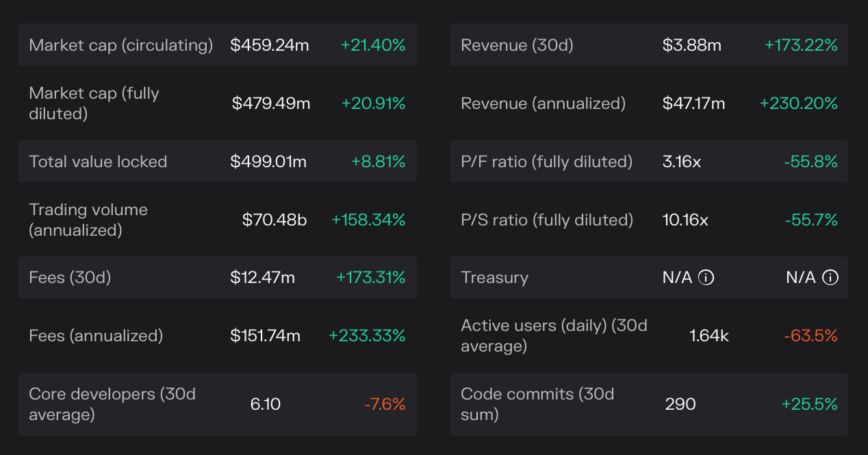This screenshot has height=455, width=868.
Task: Click the Fees (annualized) label
Action: click(x=96, y=336)
